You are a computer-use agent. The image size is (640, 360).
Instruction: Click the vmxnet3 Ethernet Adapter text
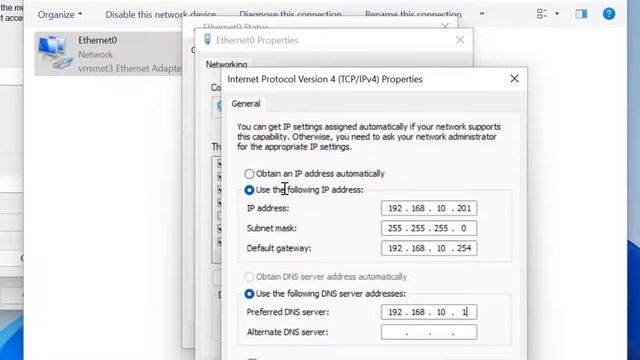pyautogui.click(x=130, y=68)
